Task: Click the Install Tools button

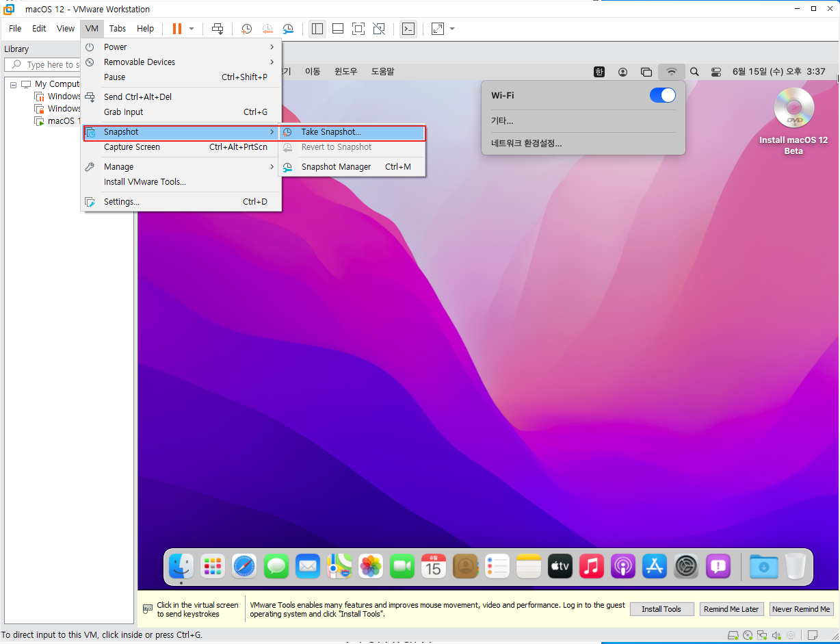Action: point(661,609)
